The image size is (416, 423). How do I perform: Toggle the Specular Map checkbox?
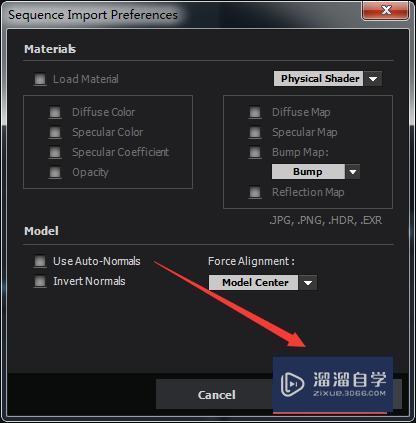pyautogui.click(x=255, y=132)
